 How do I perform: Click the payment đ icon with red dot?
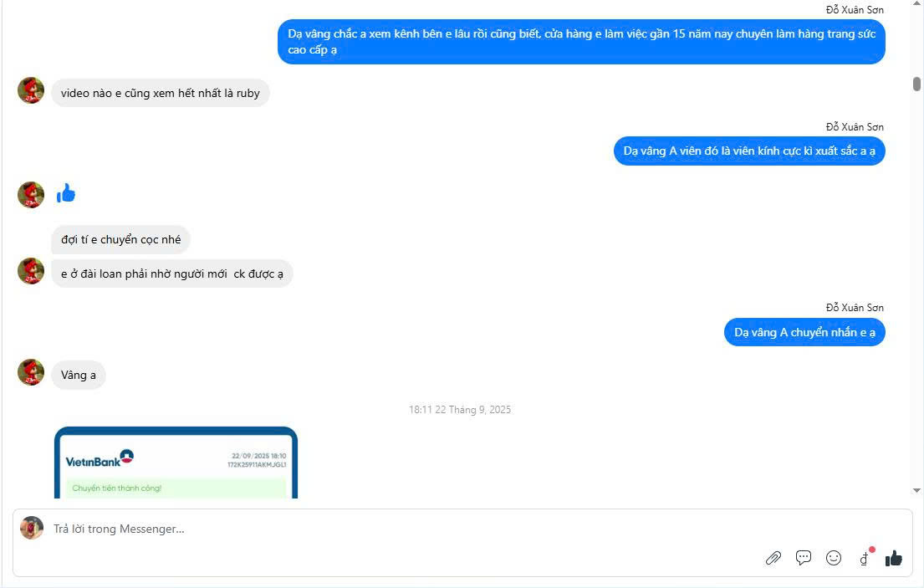[x=865, y=557]
